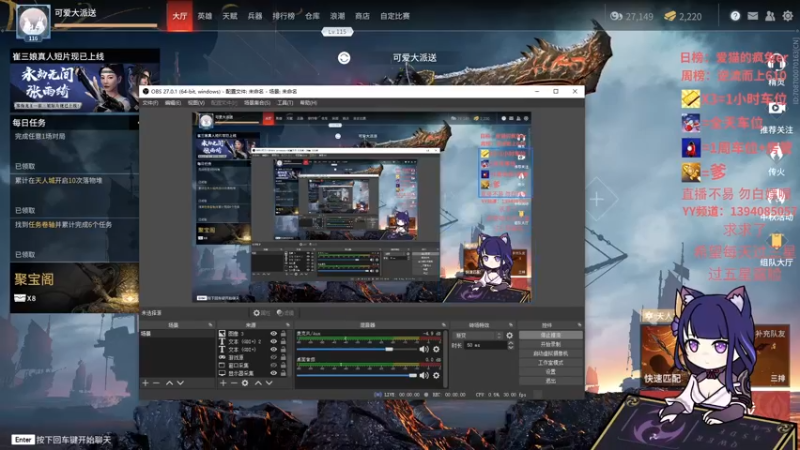The image size is (800, 450).
Task: Mute 桌面音频 speaker icon
Action: click(423, 375)
